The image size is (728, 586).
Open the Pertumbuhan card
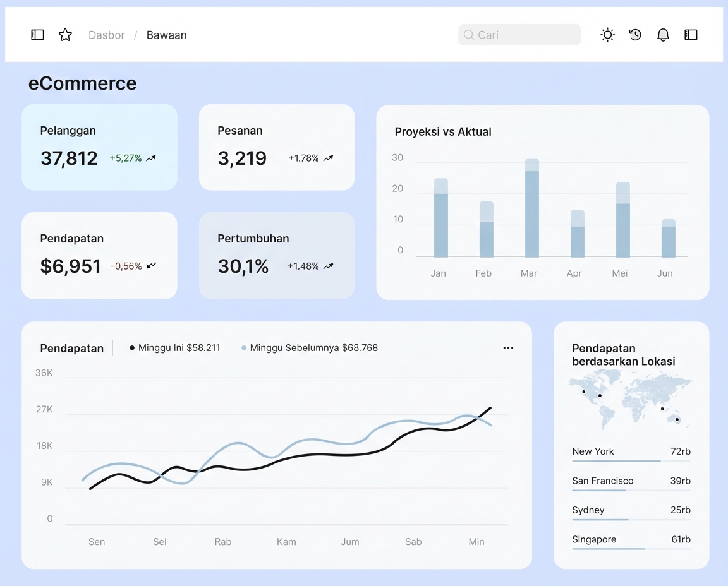click(277, 256)
